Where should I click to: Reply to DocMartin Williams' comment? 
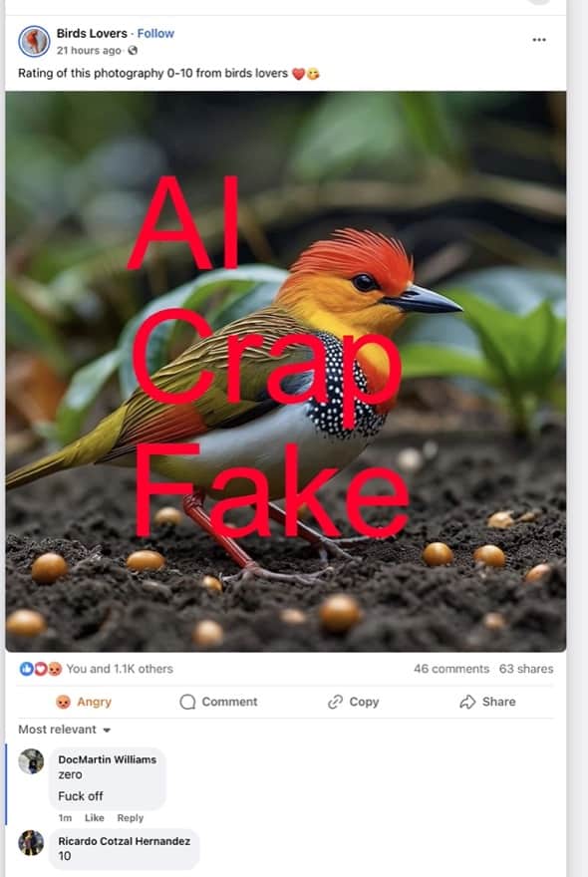[131, 818]
